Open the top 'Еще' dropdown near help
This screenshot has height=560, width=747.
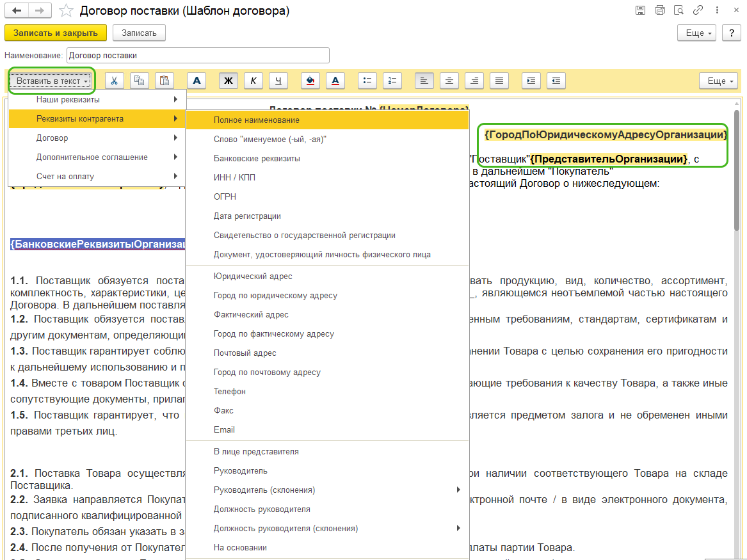point(696,33)
